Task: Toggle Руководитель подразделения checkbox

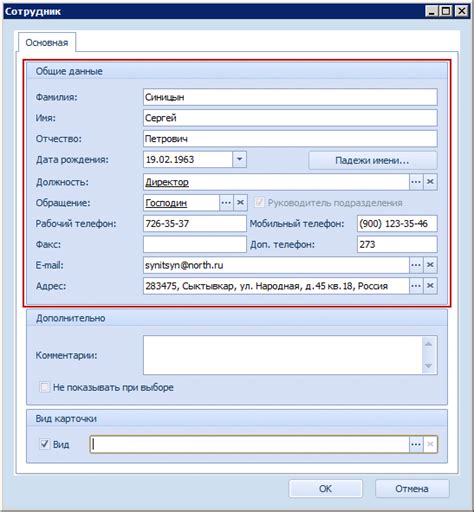Action: coord(259,202)
